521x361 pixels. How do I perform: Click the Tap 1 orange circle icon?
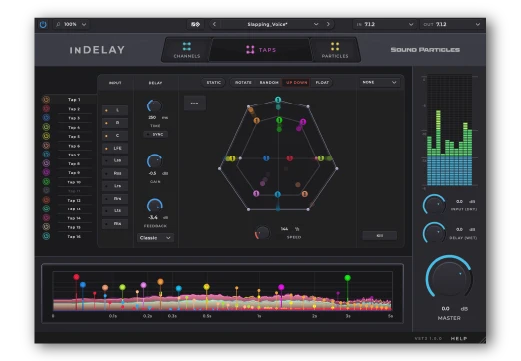coord(46,99)
